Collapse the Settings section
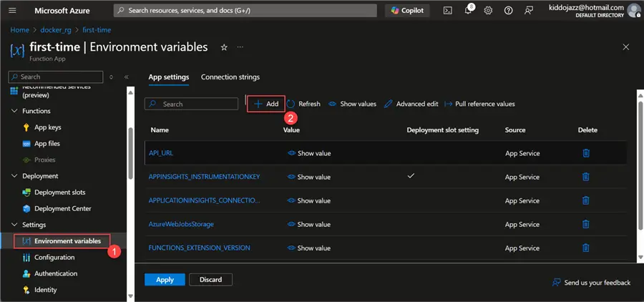Screen dimensions: 644x302 [x=14, y=225]
